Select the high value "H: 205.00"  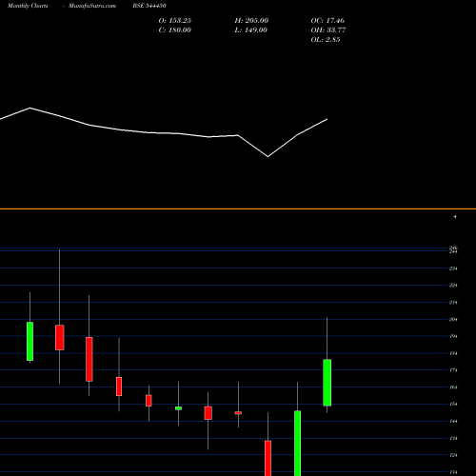tap(251, 21)
